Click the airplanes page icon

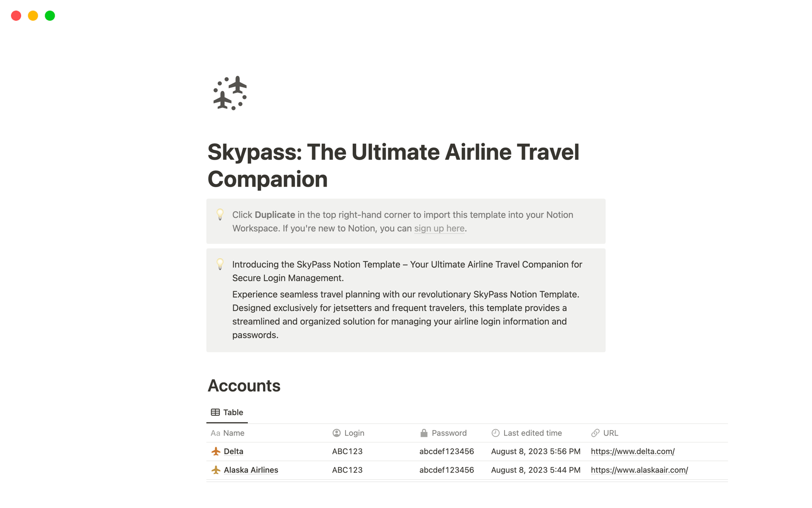coord(230,93)
